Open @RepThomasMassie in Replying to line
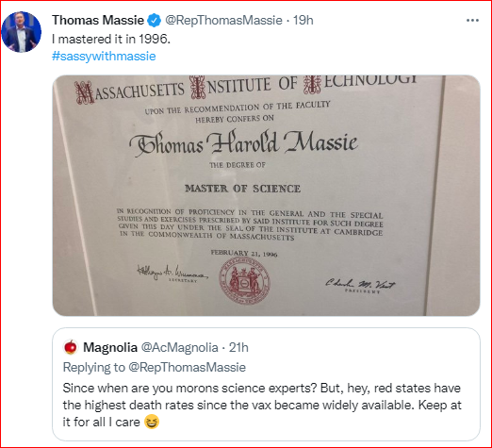 (x=188, y=367)
